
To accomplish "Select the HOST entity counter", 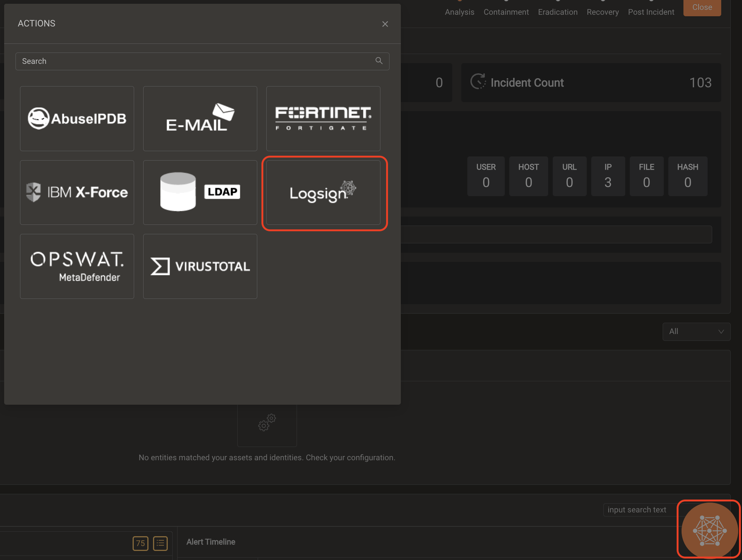I will (x=529, y=176).
